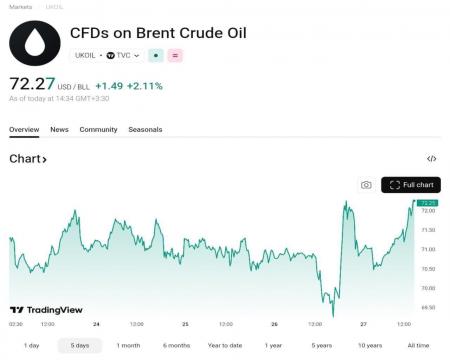
Task: Click the 72.28 current price label
Action: pyautogui.click(x=428, y=203)
